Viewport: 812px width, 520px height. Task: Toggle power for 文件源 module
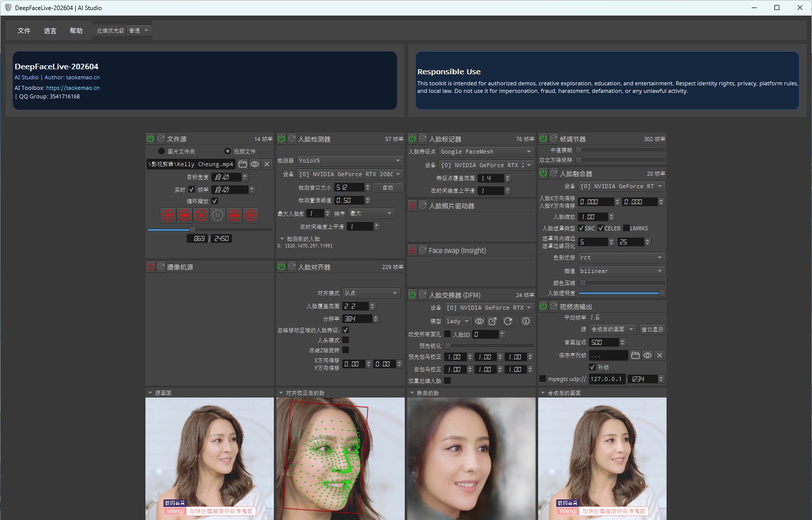[x=150, y=139]
